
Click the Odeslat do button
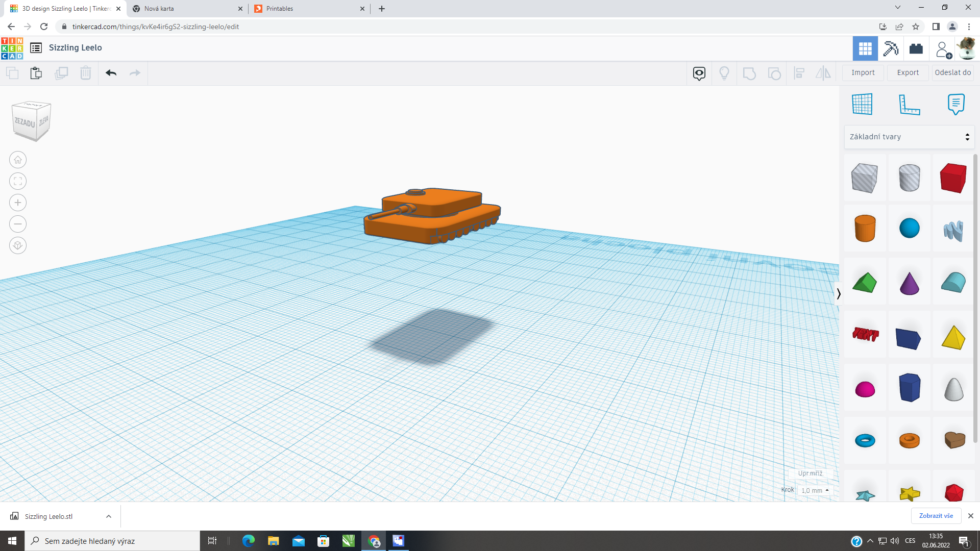[x=953, y=72]
